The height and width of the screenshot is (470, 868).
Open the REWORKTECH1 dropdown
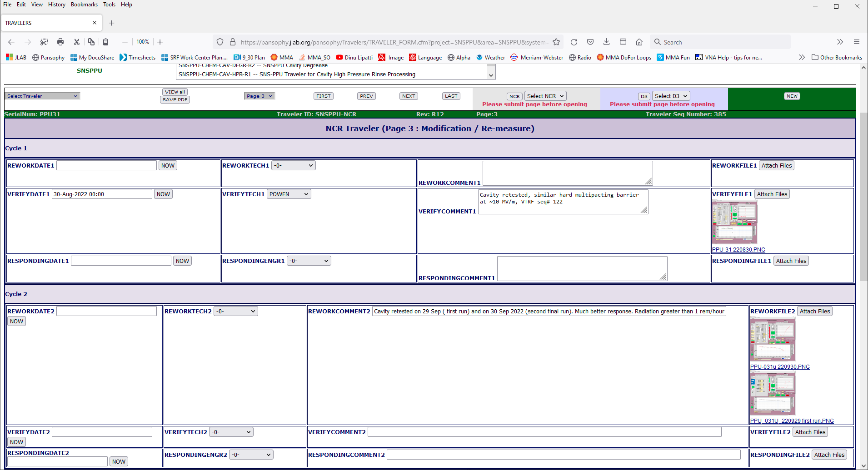tap(294, 165)
